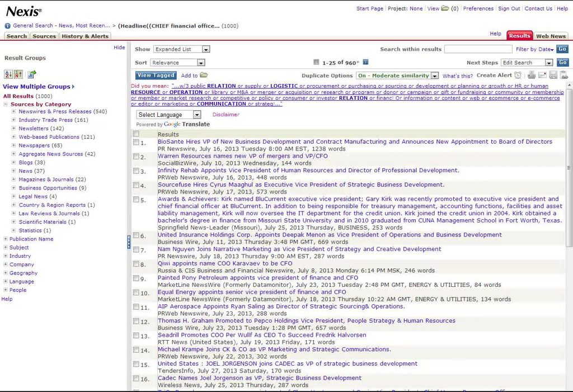Open the Preferences link
Image resolution: width=573 pixels, height=392 pixels.
[x=478, y=8]
